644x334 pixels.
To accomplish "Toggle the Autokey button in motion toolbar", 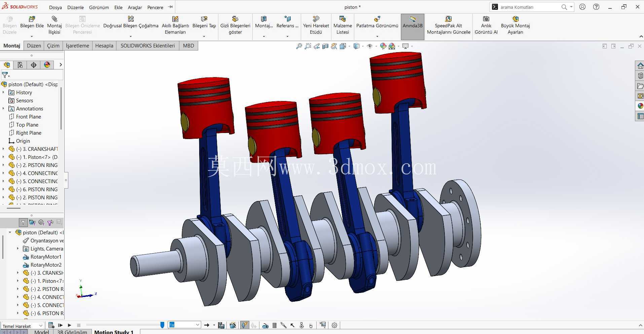I will pyautogui.click(x=245, y=325).
